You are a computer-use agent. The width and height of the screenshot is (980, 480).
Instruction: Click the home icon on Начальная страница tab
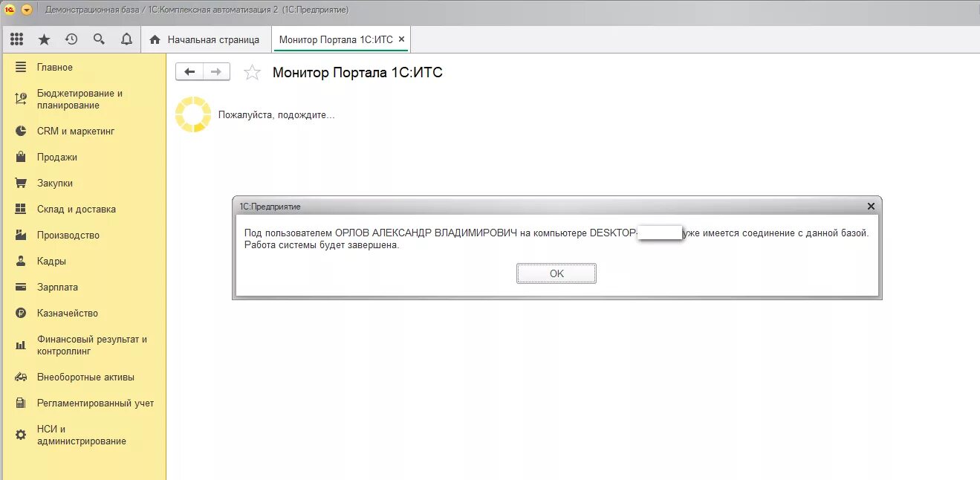coord(155,39)
